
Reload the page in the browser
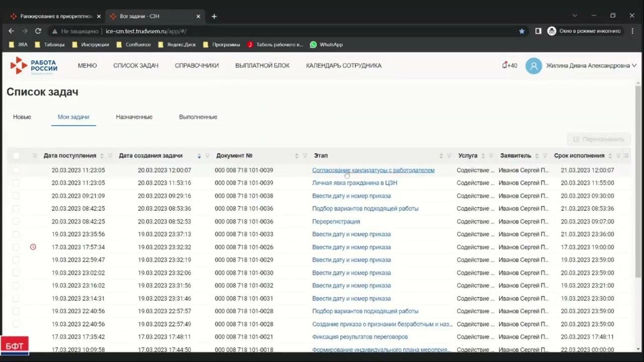coord(38,31)
